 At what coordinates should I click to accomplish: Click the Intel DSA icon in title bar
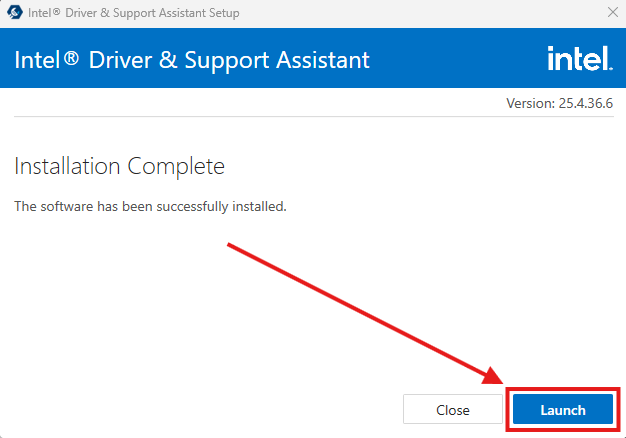[x=15, y=12]
